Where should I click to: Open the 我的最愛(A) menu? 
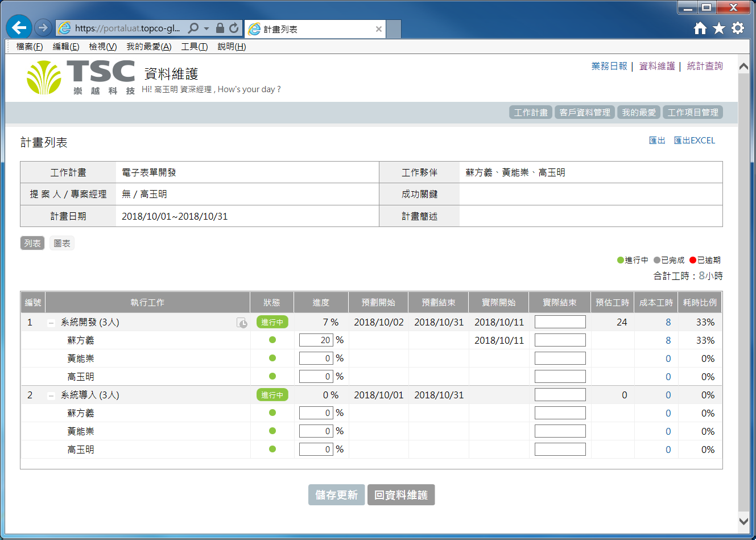coord(148,47)
